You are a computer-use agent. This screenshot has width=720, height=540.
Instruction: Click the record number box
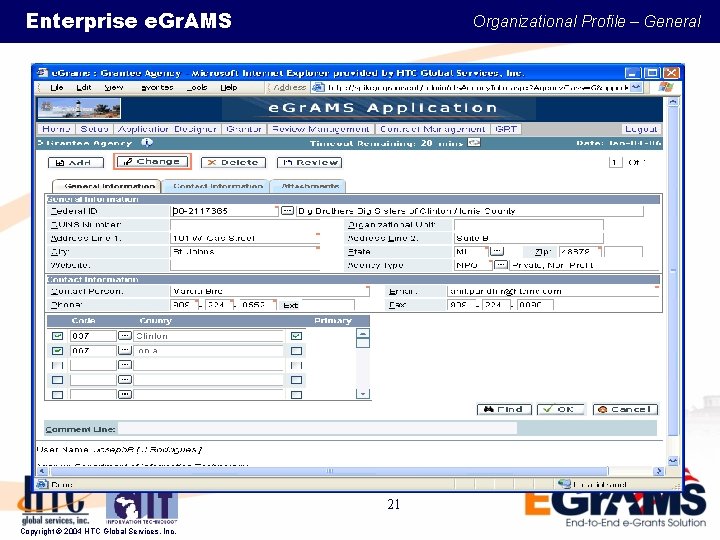click(x=615, y=162)
